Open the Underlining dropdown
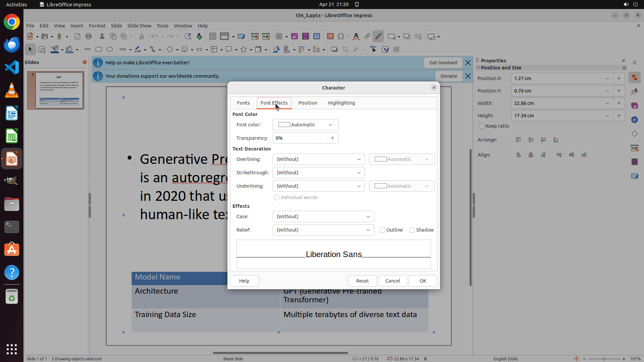 coord(318,186)
